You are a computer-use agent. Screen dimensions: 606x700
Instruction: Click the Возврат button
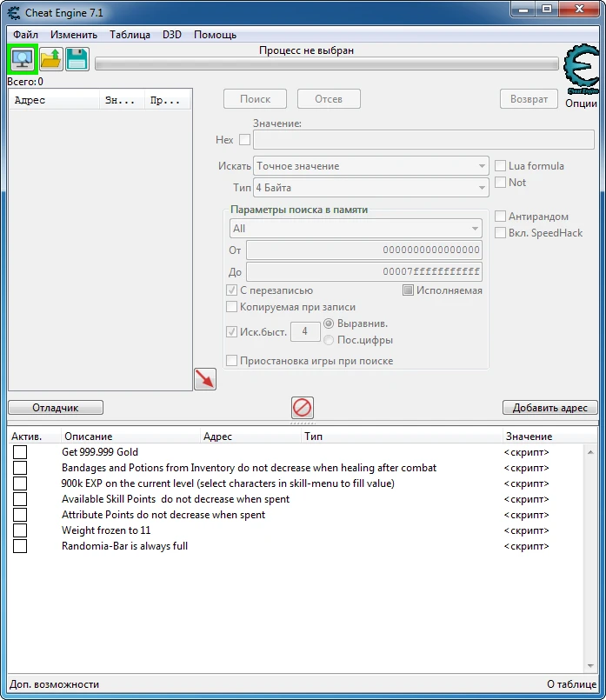[x=529, y=98]
